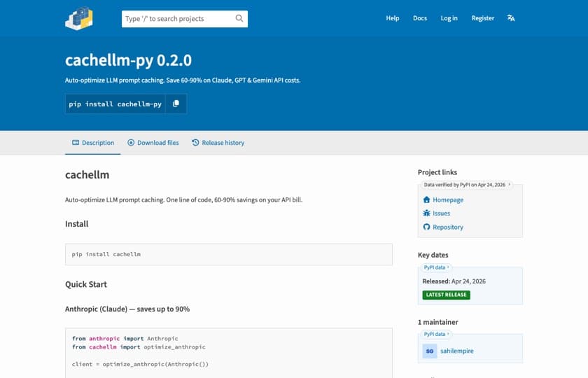Screen dimensions: 588x378
Task: Click the LATEST RELEASE badge
Action: click(x=447, y=295)
